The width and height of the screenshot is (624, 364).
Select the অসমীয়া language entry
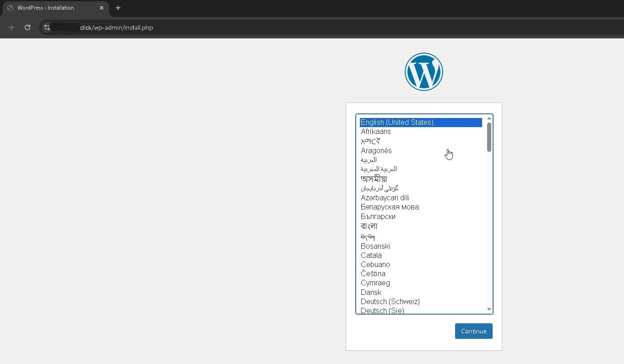point(421,179)
